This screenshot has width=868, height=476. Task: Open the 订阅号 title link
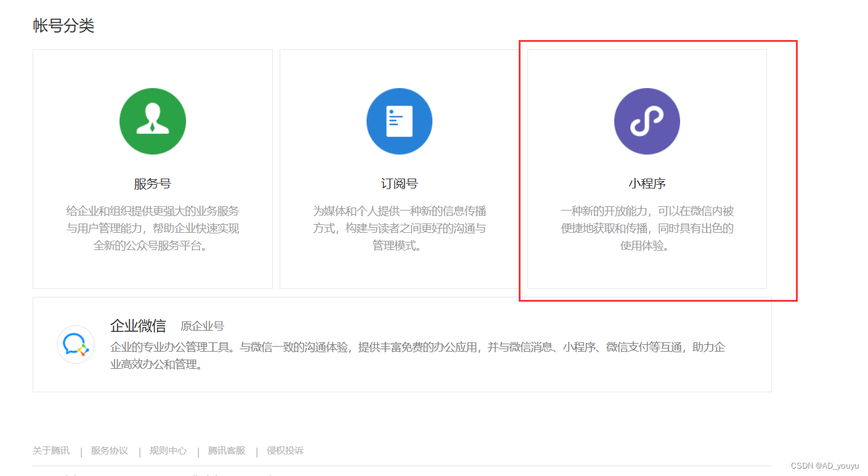coord(399,184)
